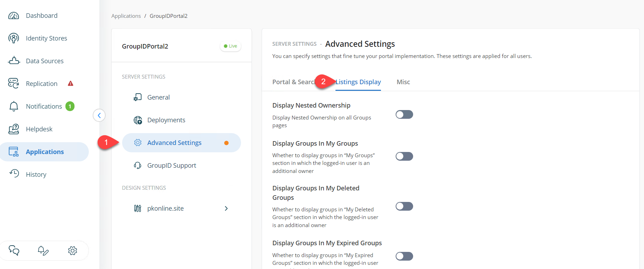Viewport: 644px width, 269px height.
Task: Click the Display Nested Ownership label
Action: click(311, 106)
